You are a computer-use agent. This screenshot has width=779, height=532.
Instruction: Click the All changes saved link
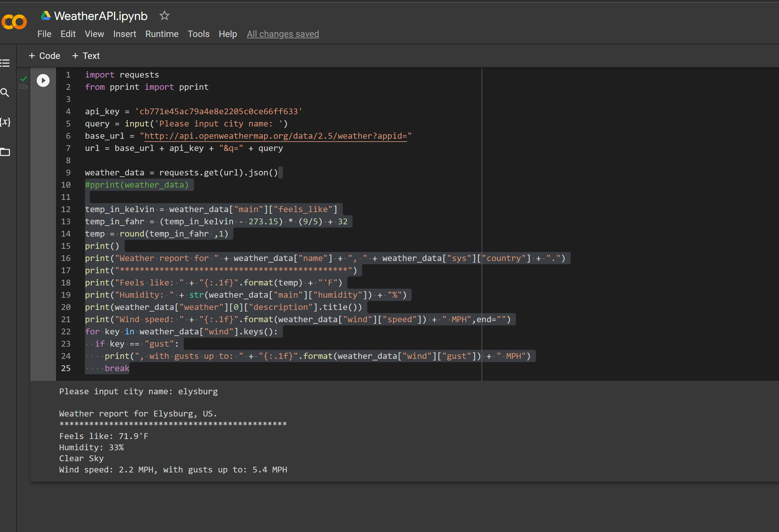coord(283,34)
